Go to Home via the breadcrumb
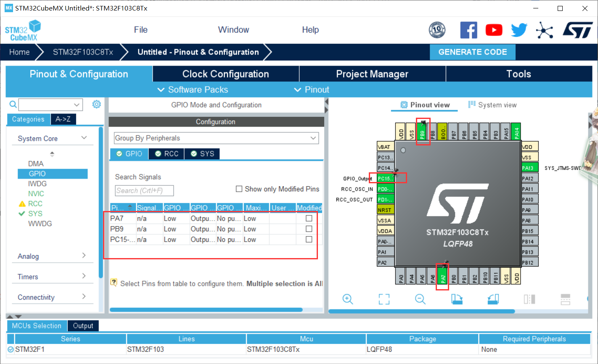The image size is (598, 364). pos(19,52)
